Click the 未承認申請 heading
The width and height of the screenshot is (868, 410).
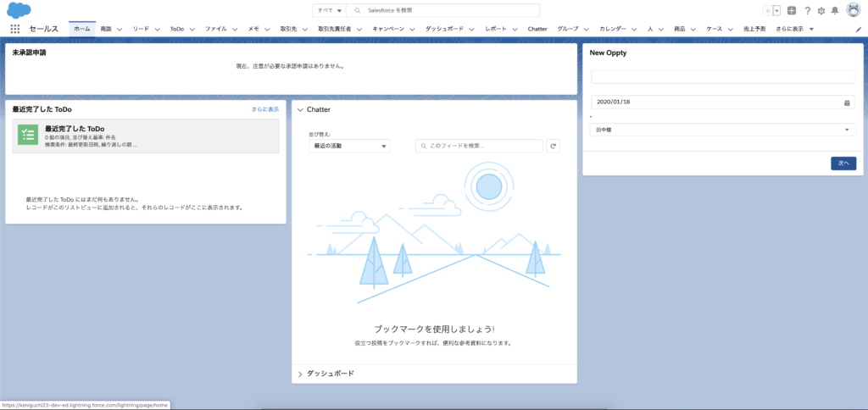29,53
